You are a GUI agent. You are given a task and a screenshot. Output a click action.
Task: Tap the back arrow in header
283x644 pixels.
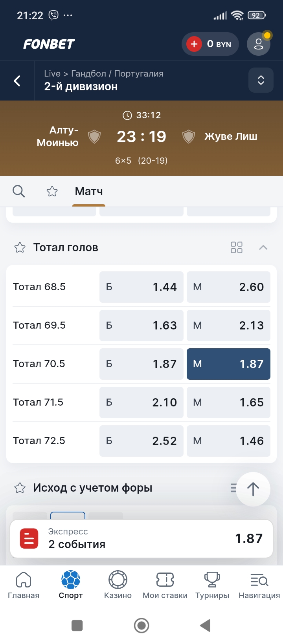17,81
